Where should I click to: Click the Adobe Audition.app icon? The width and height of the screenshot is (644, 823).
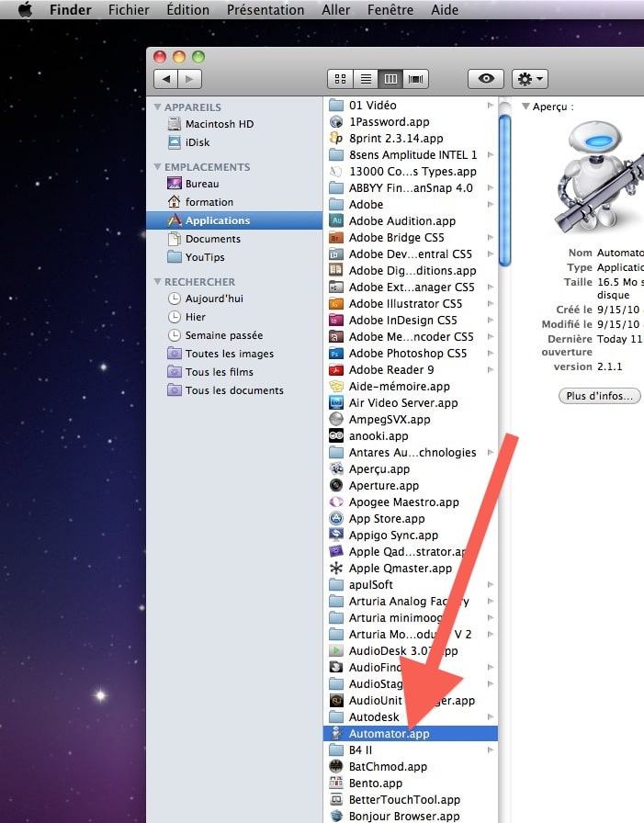[336, 221]
